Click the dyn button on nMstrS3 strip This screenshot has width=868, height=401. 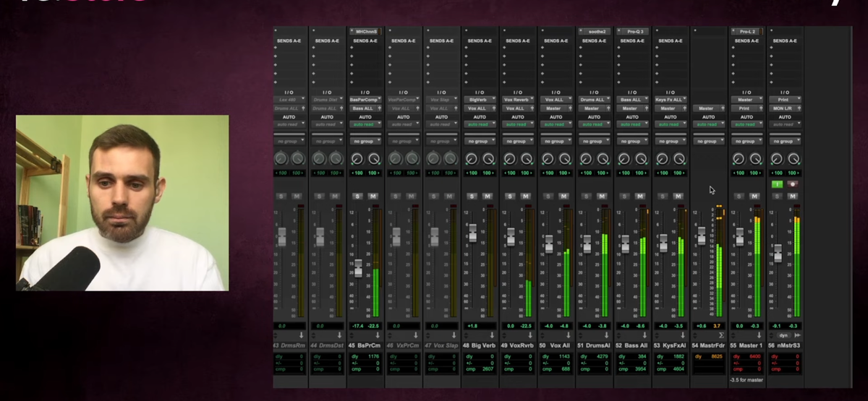783,335
